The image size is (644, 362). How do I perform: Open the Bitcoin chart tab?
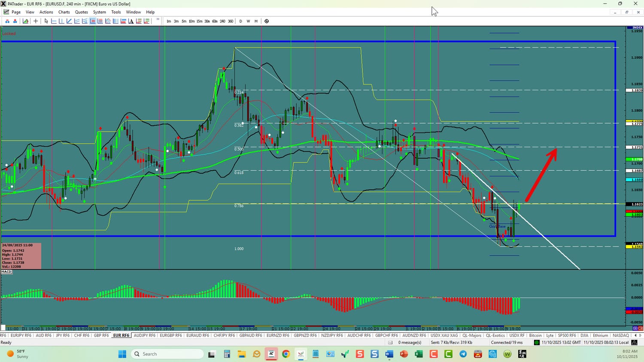pyautogui.click(x=535, y=335)
